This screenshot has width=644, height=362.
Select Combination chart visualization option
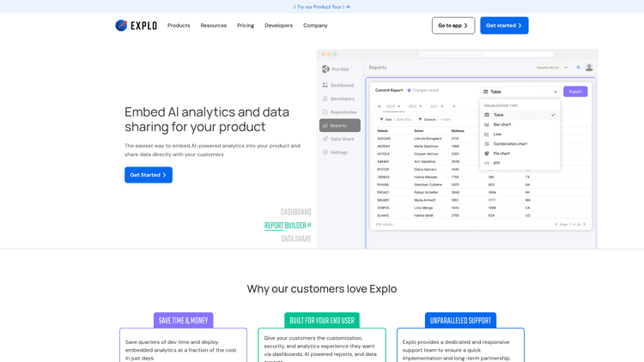[520, 143]
